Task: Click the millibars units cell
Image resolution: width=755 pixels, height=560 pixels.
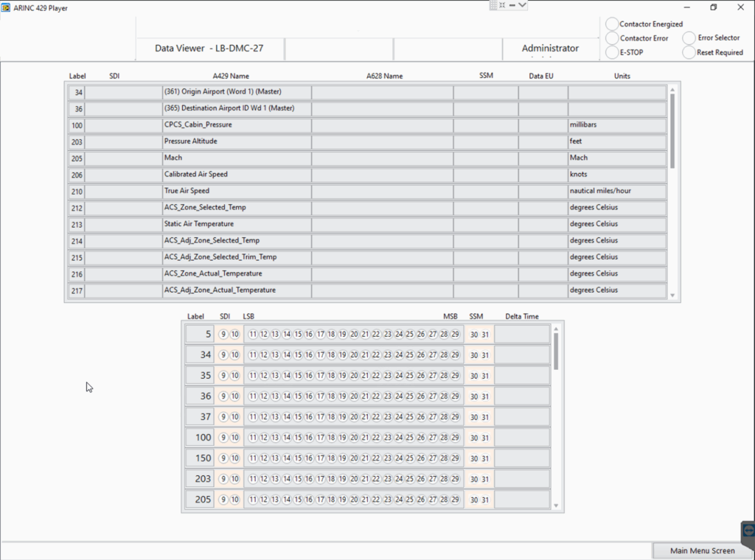Action: [617, 125]
